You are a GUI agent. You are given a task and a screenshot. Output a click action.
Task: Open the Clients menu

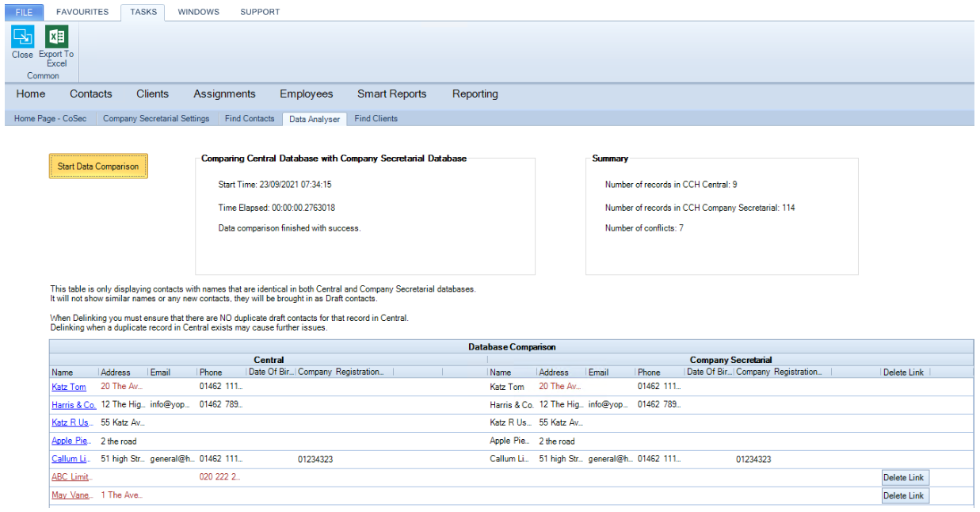[x=152, y=94]
